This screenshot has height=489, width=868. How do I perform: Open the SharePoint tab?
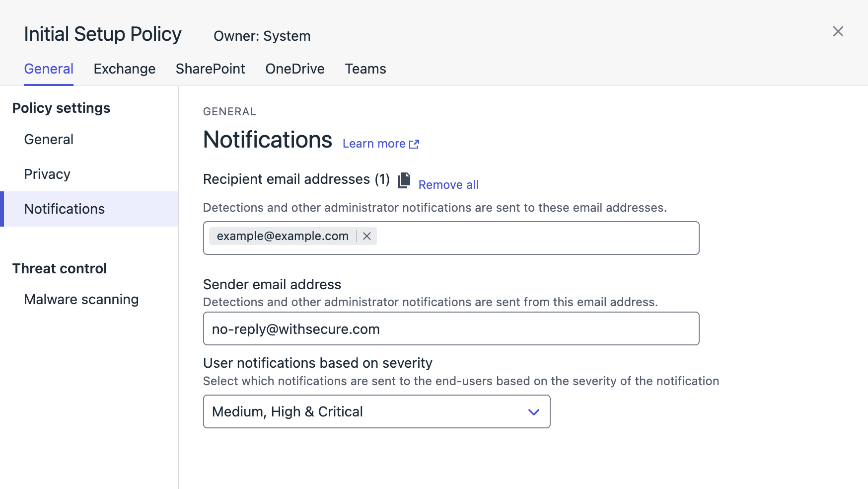210,69
